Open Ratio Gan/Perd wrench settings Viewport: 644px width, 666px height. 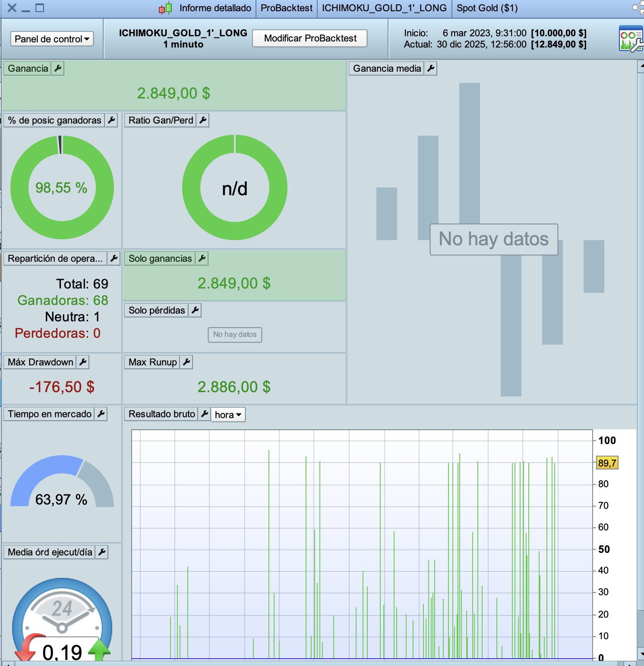pyautogui.click(x=203, y=120)
